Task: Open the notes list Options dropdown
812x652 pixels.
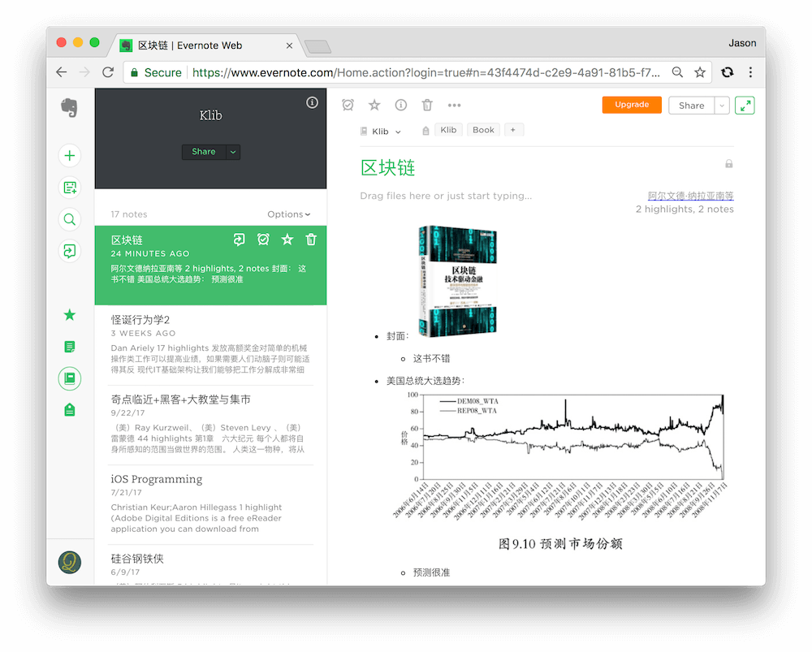Action: [x=288, y=214]
